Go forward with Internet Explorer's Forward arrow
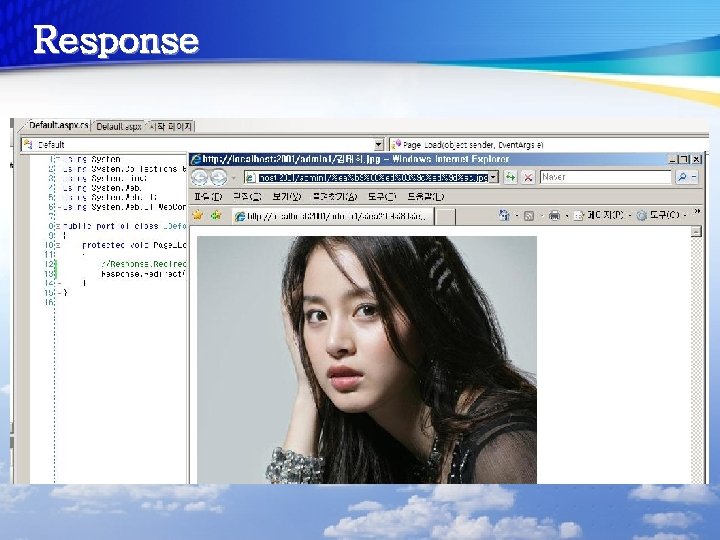Screen dimensions: 720x540 click(219, 177)
